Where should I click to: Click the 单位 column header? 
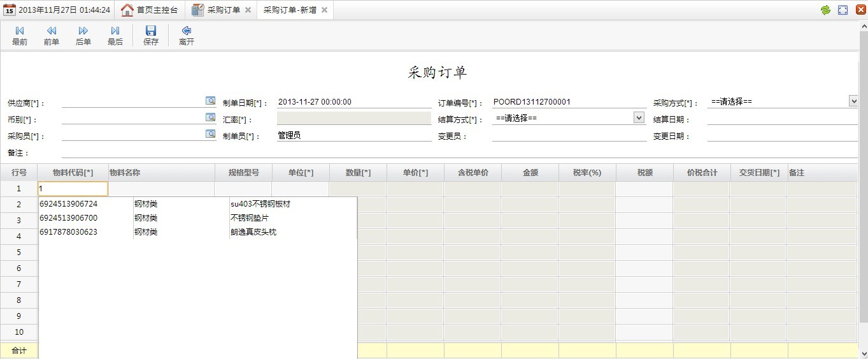tap(301, 173)
